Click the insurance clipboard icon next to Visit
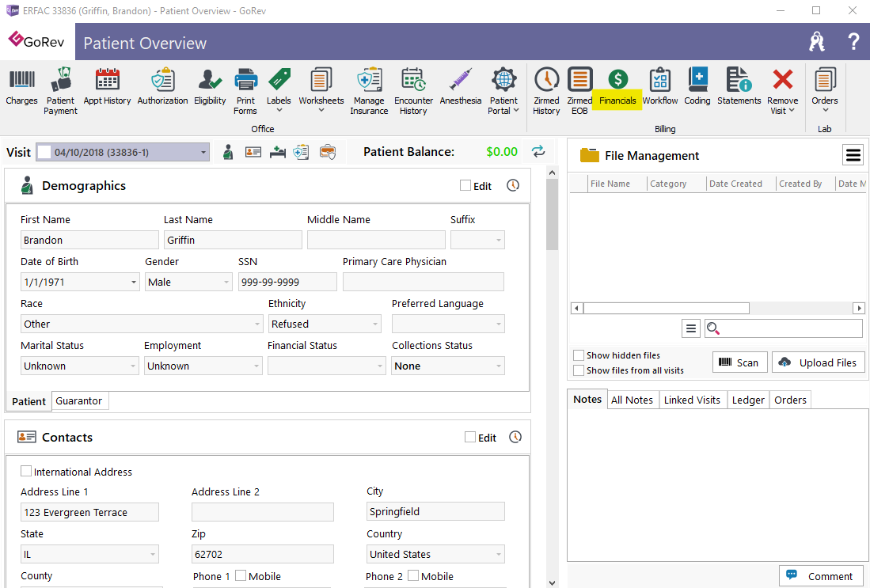870x588 pixels. click(302, 152)
